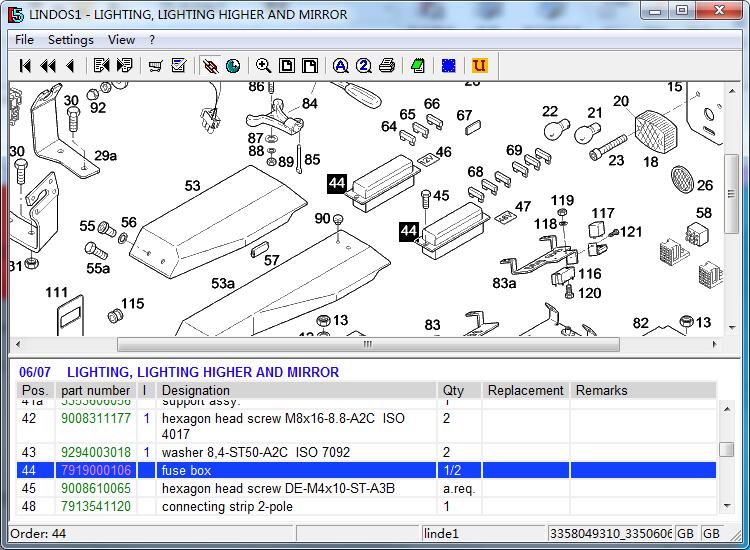This screenshot has height=550, width=750.
Task: Click part number 20 in the diagram
Action: [x=621, y=101]
